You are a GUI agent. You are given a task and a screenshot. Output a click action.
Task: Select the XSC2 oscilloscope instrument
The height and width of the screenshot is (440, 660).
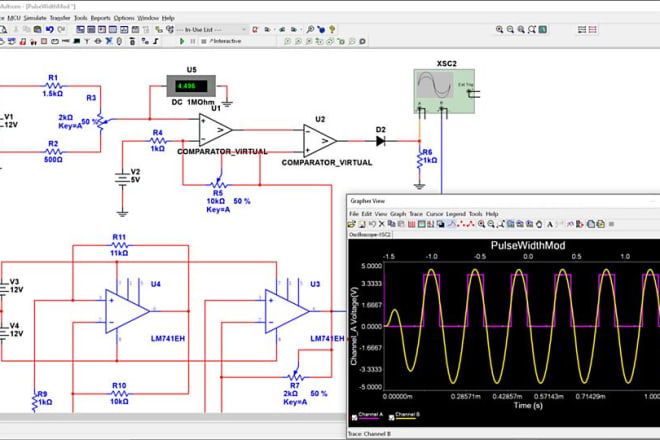point(444,91)
